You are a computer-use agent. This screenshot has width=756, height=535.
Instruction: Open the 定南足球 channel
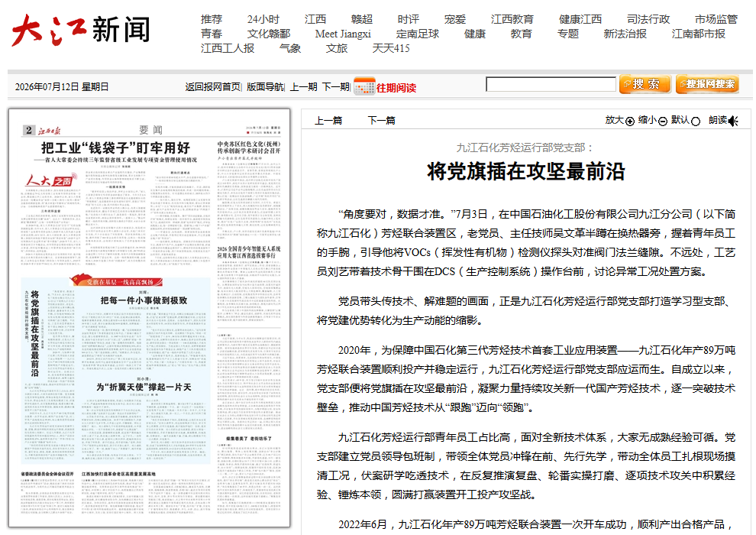click(418, 34)
